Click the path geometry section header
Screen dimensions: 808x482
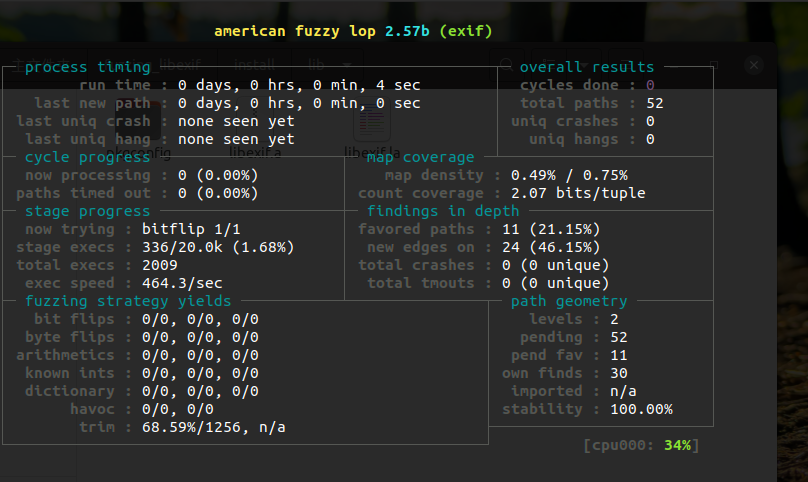(x=569, y=301)
